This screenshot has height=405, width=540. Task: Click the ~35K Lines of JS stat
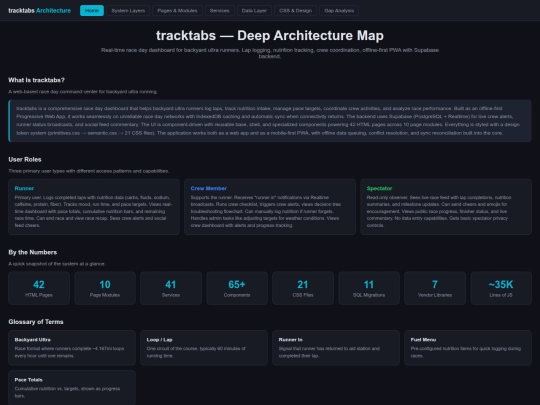point(501,288)
